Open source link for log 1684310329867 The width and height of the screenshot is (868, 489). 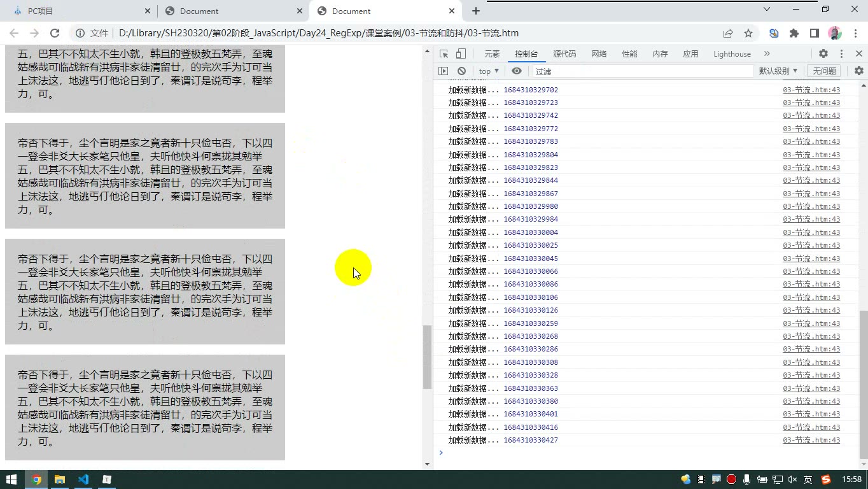coord(811,194)
